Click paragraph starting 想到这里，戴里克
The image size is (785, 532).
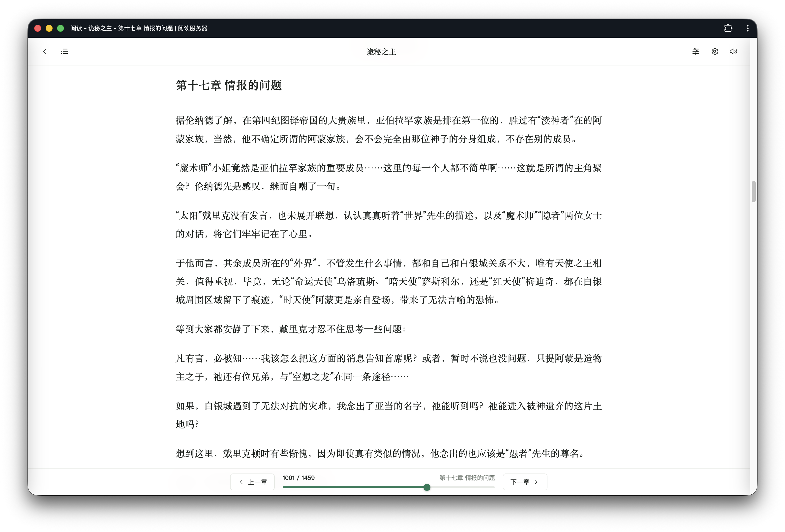click(x=380, y=453)
